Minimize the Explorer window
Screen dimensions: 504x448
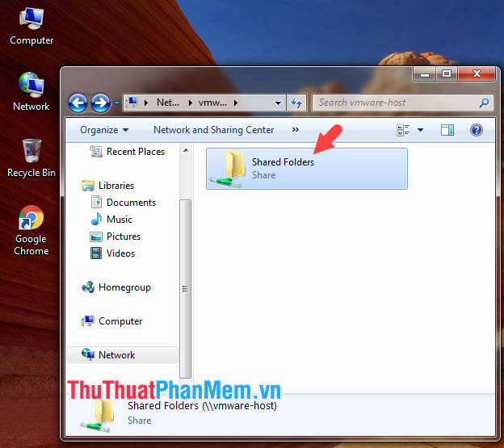(x=425, y=74)
